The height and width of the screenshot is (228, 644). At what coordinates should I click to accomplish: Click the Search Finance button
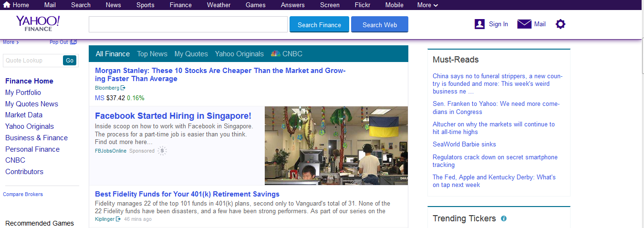(x=320, y=24)
